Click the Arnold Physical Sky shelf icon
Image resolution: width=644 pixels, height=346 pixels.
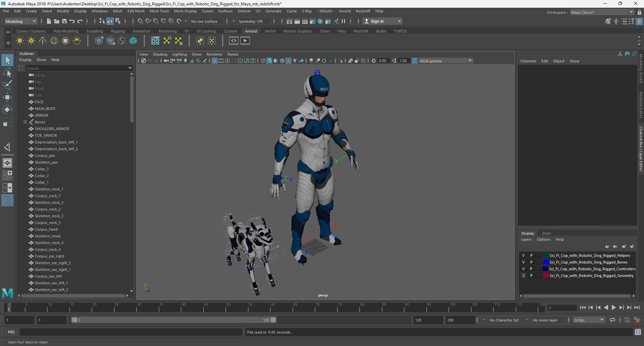click(x=77, y=41)
